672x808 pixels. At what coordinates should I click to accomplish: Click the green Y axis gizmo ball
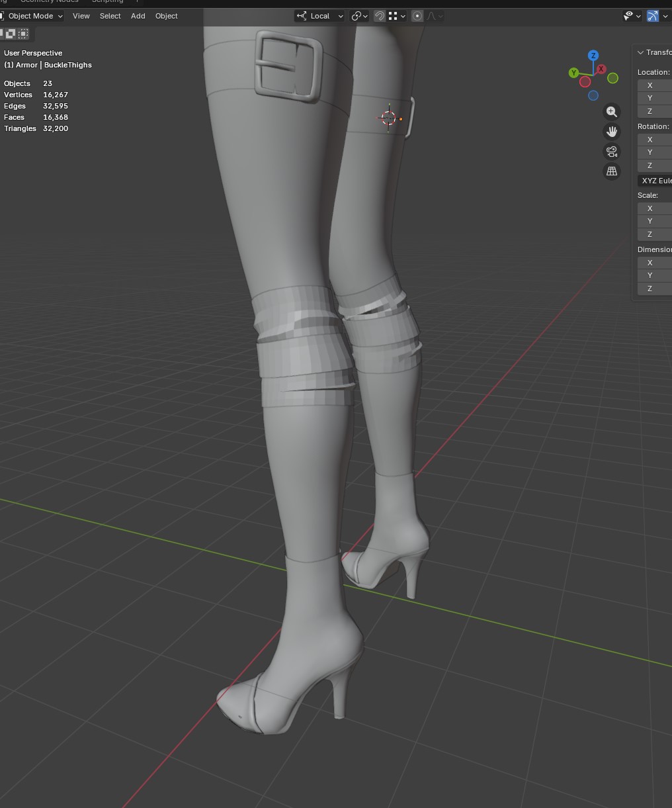(573, 73)
